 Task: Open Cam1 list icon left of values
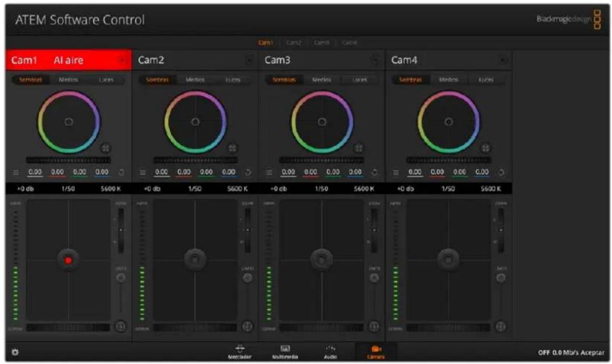pyautogui.click(x=16, y=172)
